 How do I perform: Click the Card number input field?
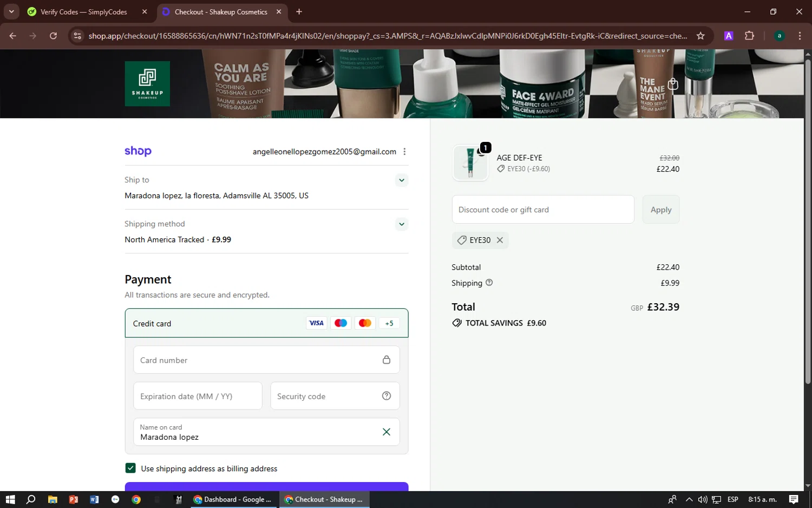[x=266, y=360]
